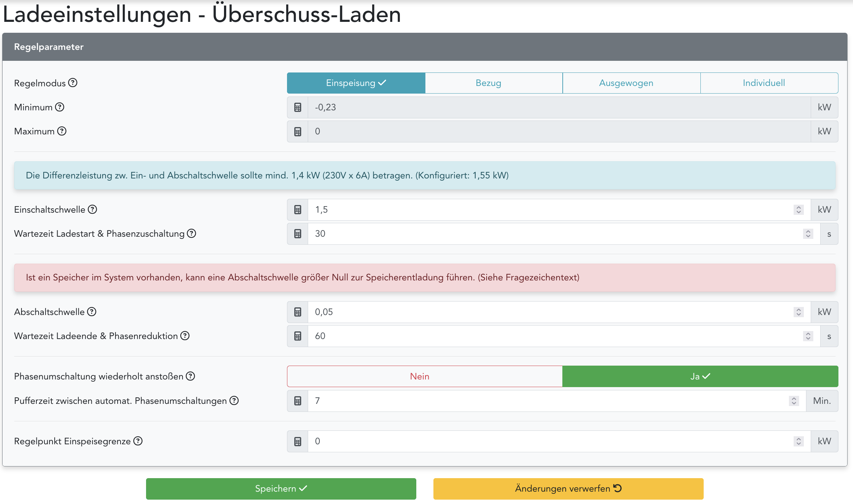
Task: Click the Abschaltschwelle help question mark
Action: click(x=92, y=312)
